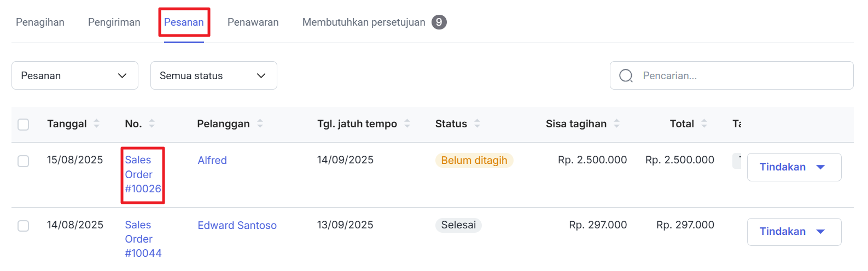The width and height of the screenshot is (868, 271).
Task: Sort by Tanggal column arrows
Action: tap(97, 123)
